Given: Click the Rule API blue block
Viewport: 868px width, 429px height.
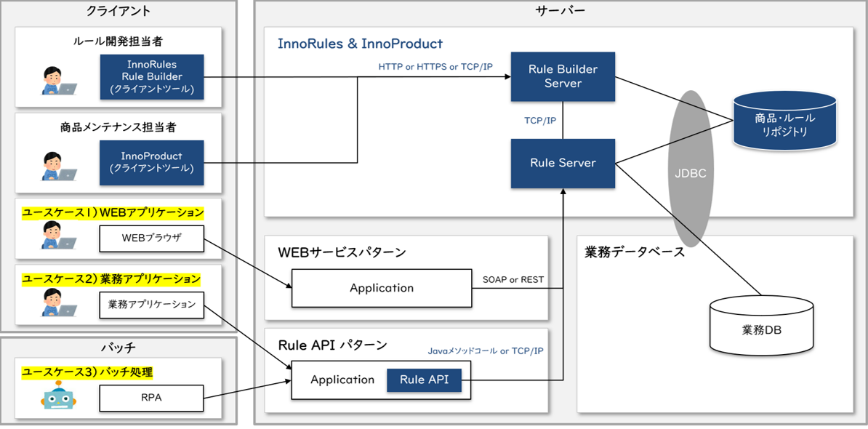Looking at the screenshot, I should tap(424, 380).
